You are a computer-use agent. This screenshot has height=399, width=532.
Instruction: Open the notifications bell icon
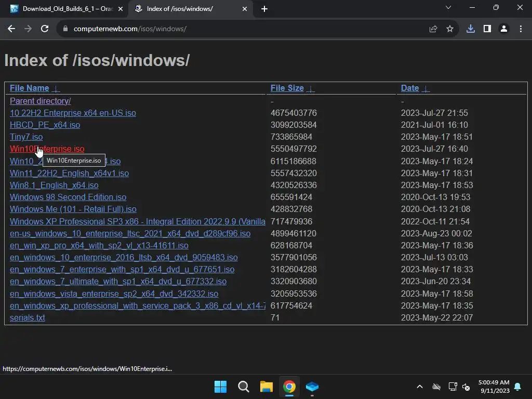click(518, 387)
